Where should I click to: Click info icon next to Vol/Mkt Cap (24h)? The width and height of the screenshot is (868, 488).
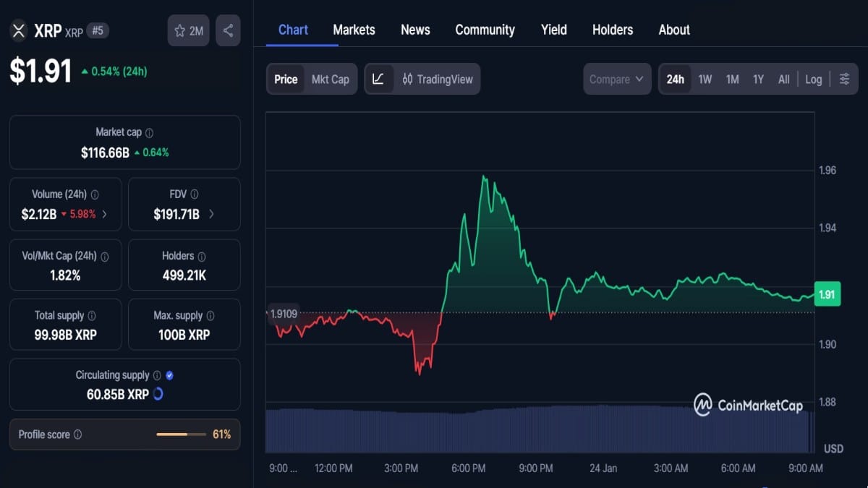pyautogui.click(x=104, y=257)
